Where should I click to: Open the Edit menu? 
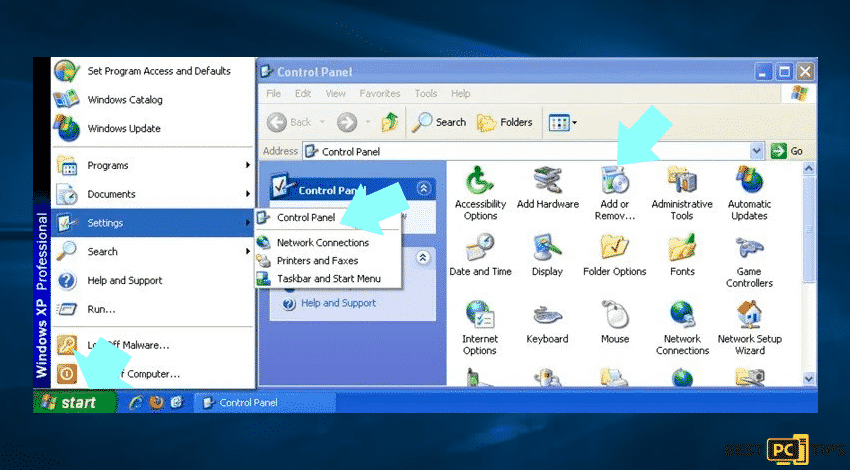pyautogui.click(x=302, y=94)
